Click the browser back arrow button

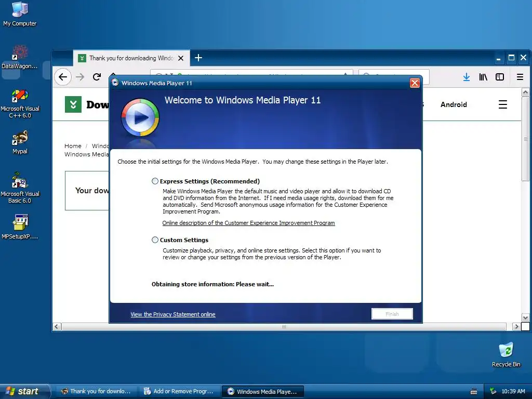click(63, 77)
